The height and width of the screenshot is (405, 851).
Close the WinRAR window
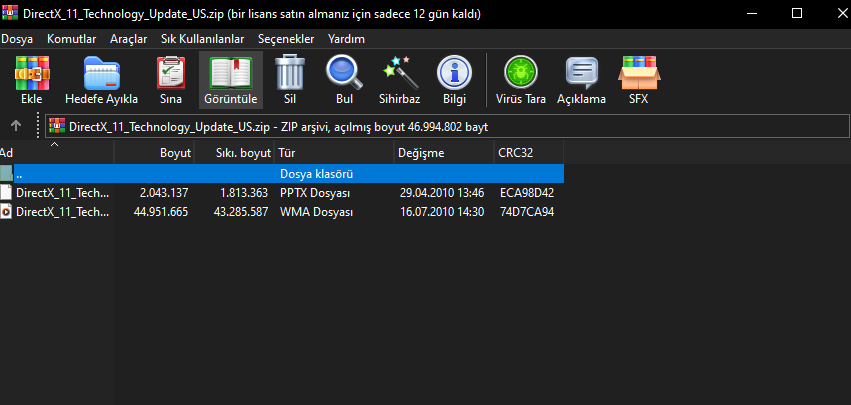point(840,14)
